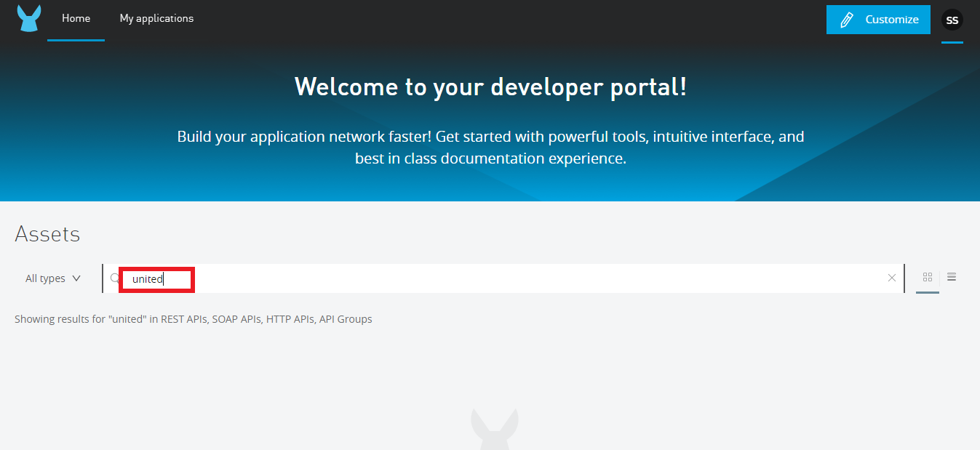980x450 pixels.
Task: Click the "Build your application network faster" paragraph
Action: tap(490, 148)
